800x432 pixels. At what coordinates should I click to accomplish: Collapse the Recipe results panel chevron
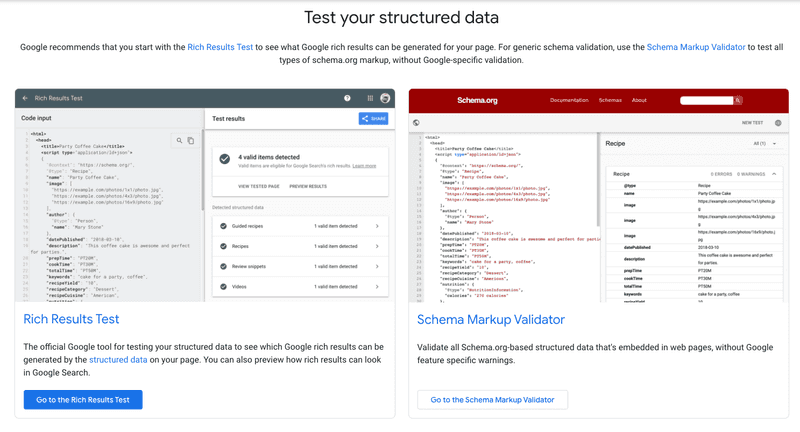(x=774, y=174)
